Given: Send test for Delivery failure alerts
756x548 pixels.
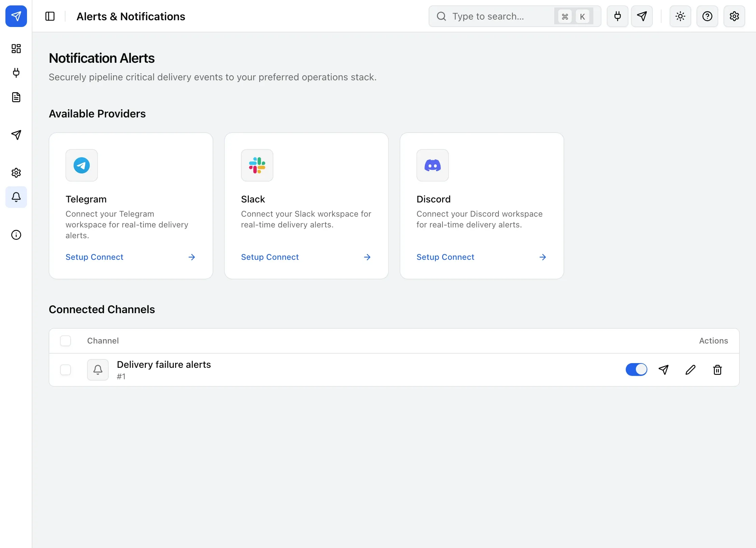Looking at the screenshot, I should coord(664,370).
